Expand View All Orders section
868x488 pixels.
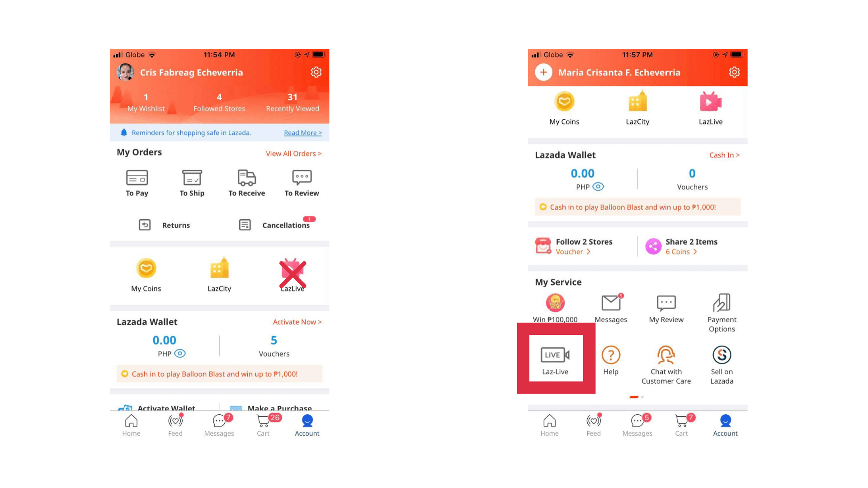tap(294, 154)
